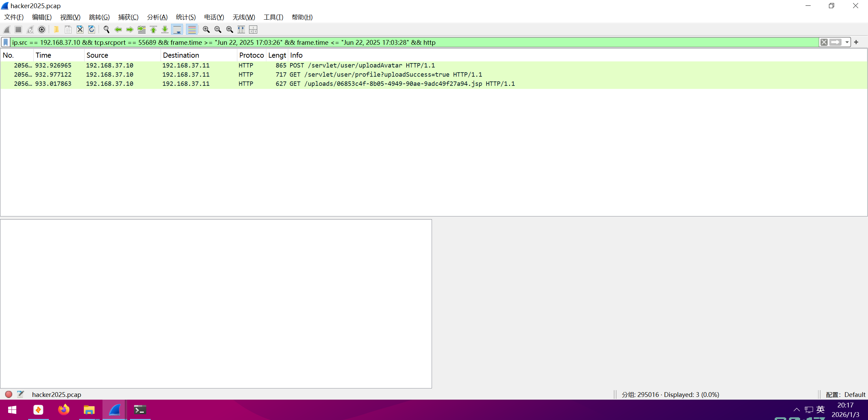
Task: Open the 统计(S) statistics menu
Action: click(x=186, y=17)
